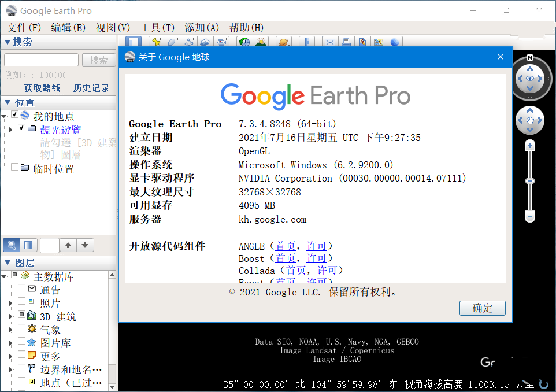Image resolution: width=556 pixels, height=392 pixels.
Task: Select the Add Path tool
Action: pos(189,42)
